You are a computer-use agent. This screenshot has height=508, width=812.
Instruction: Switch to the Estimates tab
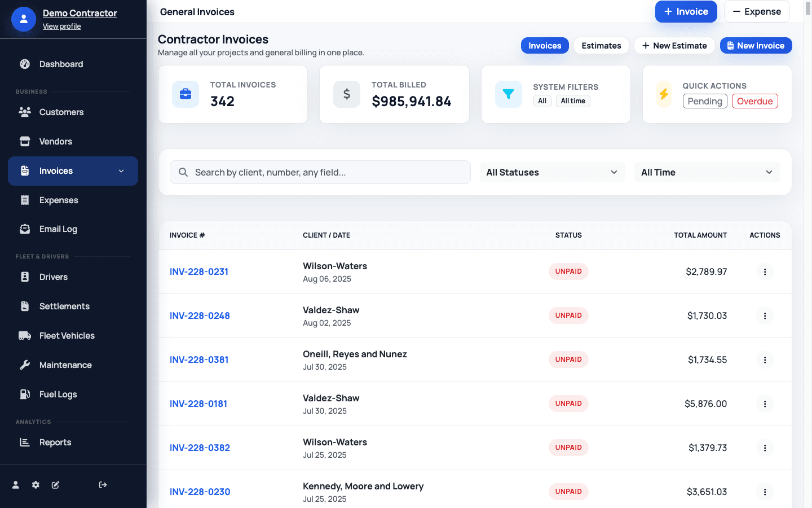tap(601, 46)
